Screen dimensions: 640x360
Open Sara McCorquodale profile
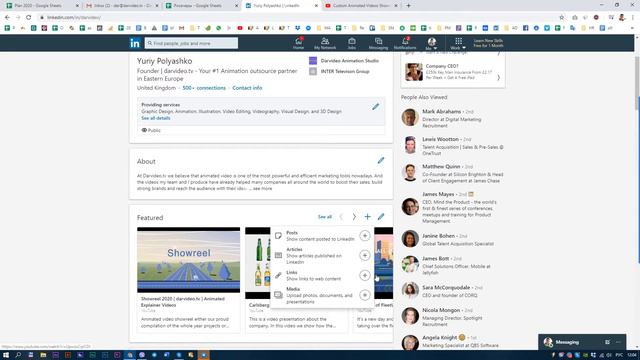446,288
